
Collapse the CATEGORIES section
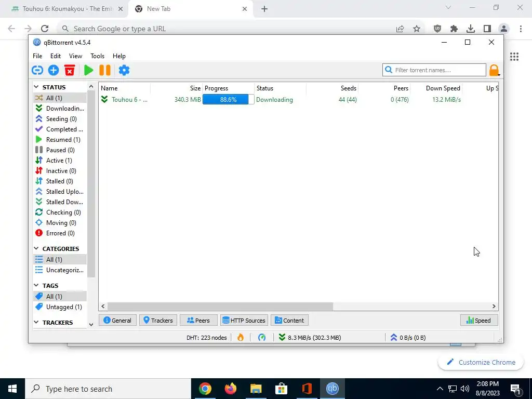pyautogui.click(x=36, y=249)
